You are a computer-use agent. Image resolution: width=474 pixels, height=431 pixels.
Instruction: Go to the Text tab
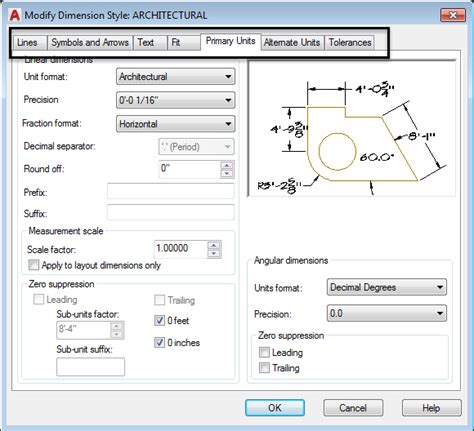(150, 43)
